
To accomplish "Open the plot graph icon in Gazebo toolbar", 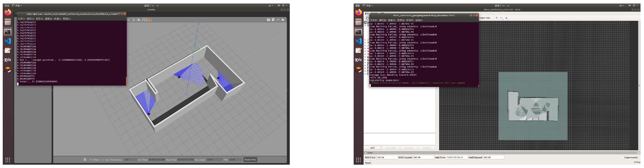I will click(278, 20).
